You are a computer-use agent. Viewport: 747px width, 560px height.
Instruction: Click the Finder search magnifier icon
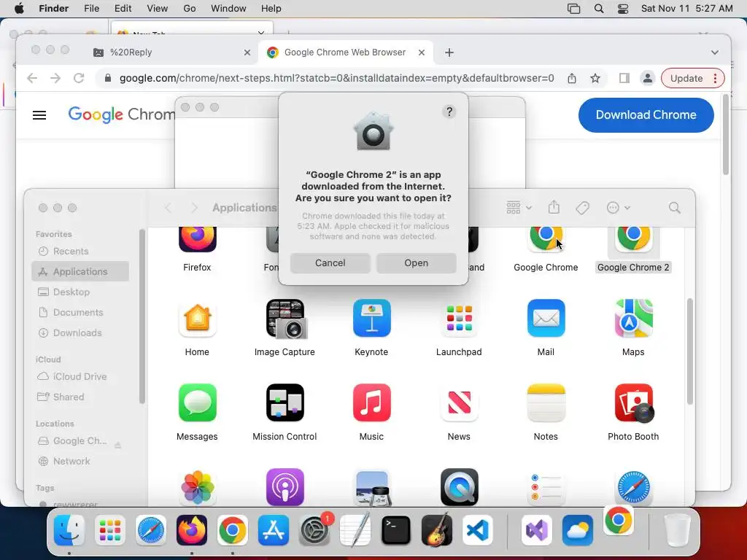click(x=674, y=208)
